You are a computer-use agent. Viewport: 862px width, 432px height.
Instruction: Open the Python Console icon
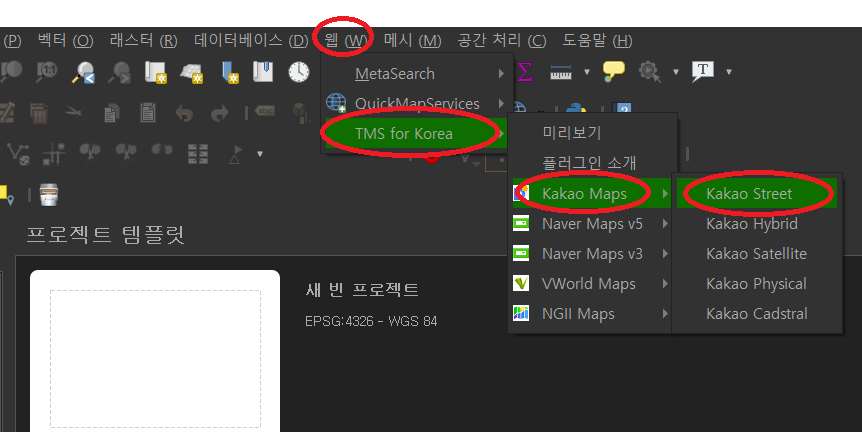[576, 108]
